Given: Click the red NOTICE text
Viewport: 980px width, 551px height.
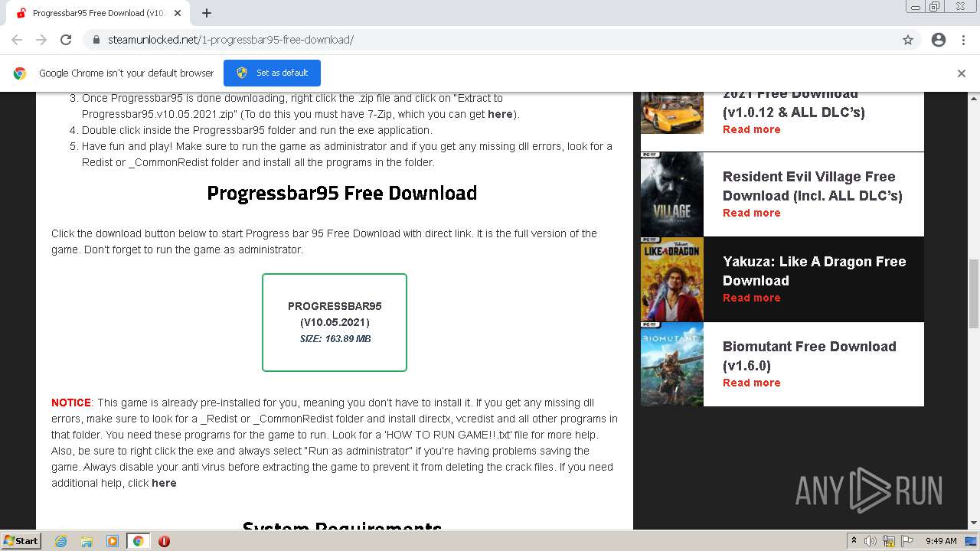Looking at the screenshot, I should (71, 403).
